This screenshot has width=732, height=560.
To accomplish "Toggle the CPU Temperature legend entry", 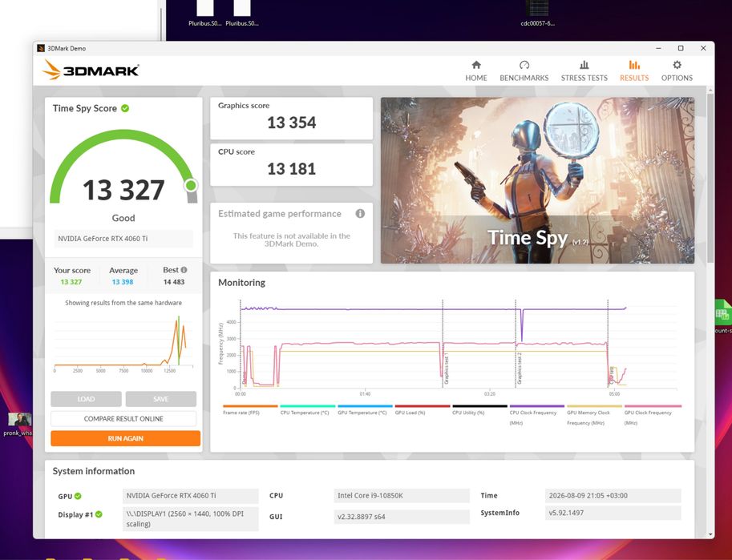I will coord(307,410).
